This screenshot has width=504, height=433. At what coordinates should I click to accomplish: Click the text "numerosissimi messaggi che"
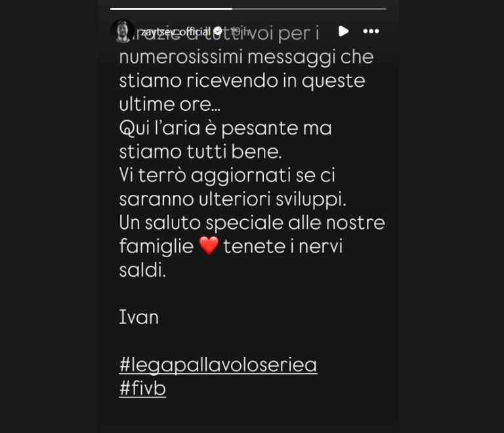[x=246, y=58]
